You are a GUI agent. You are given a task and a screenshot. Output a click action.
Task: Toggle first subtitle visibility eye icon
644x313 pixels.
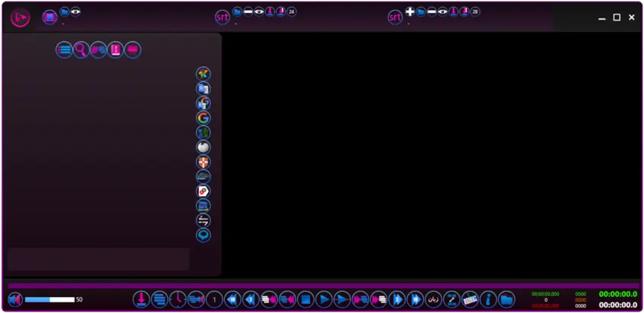(259, 11)
